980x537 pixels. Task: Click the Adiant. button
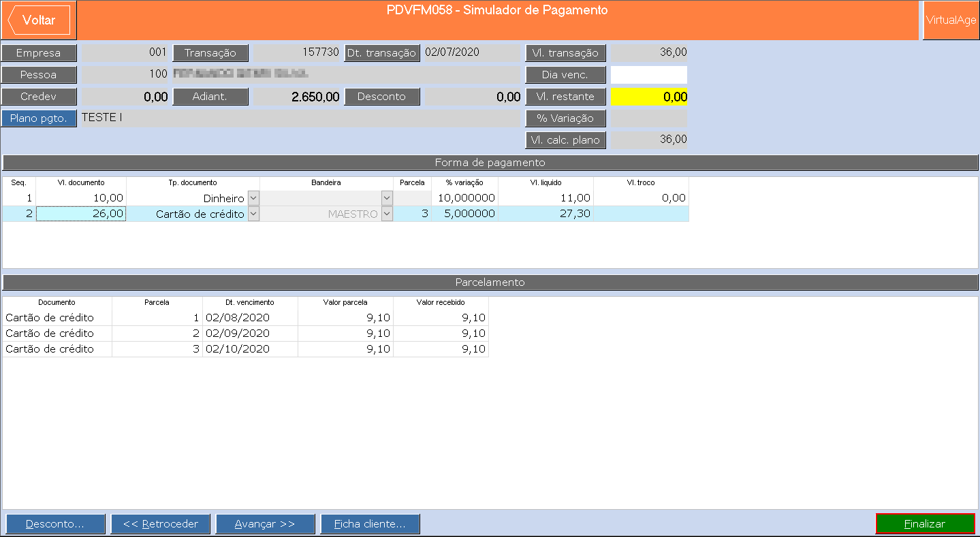click(210, 97)
